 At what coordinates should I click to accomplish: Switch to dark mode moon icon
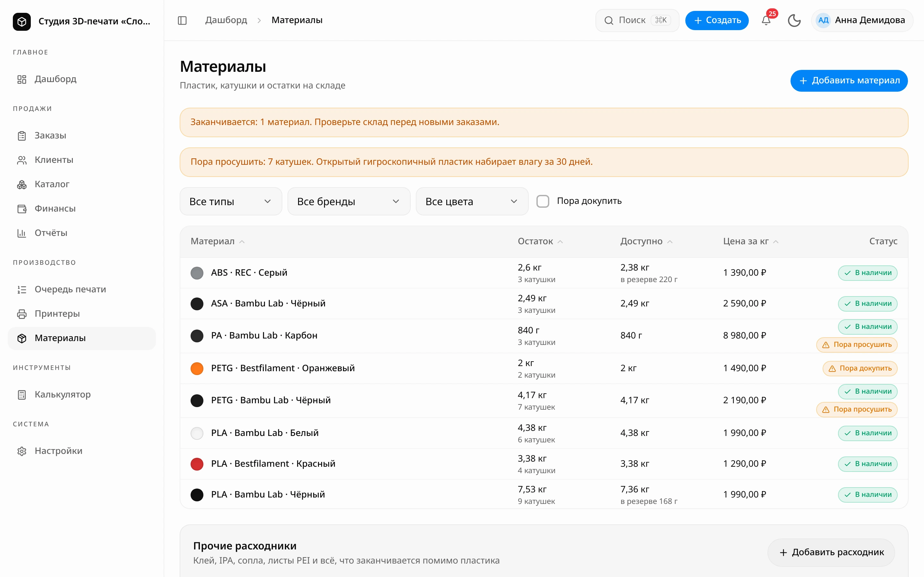(794, 20)
